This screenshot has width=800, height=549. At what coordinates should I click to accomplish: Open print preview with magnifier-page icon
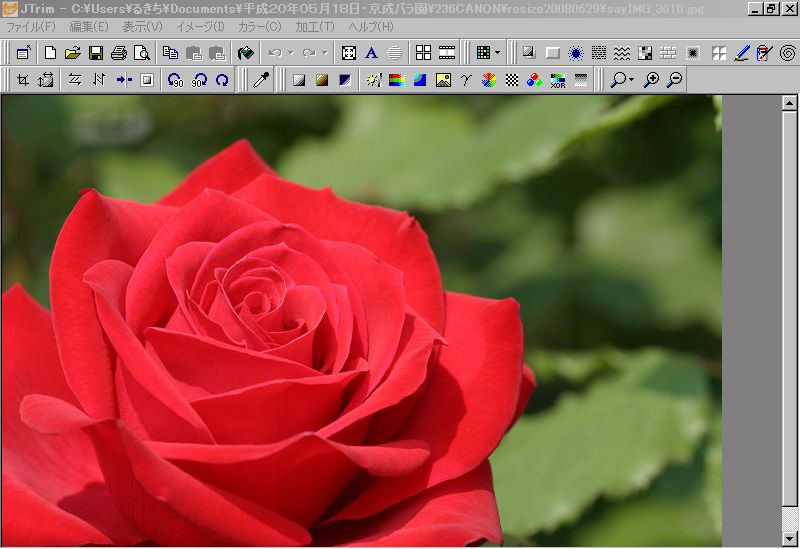[142, 53]
